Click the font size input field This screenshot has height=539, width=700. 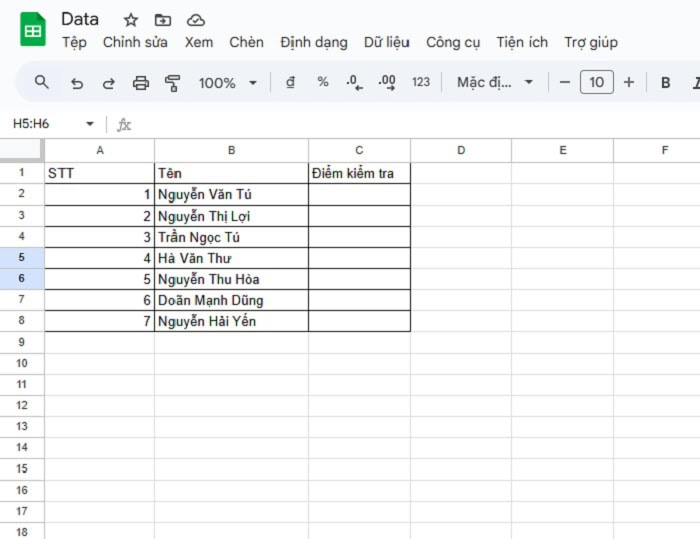596,82
